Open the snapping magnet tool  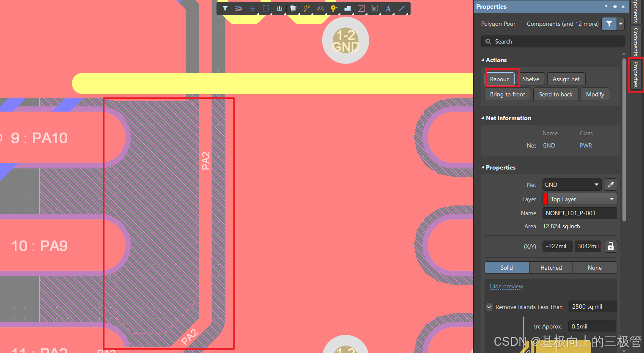(x=238, y=8)
